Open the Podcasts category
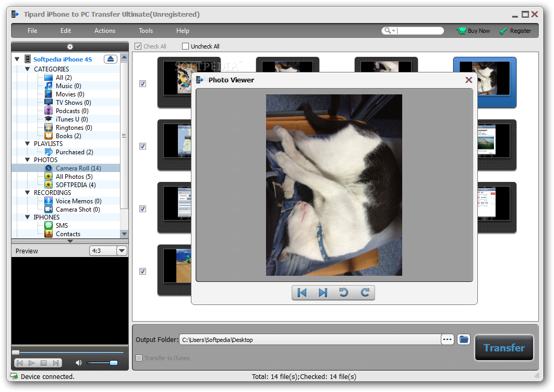 71,111
